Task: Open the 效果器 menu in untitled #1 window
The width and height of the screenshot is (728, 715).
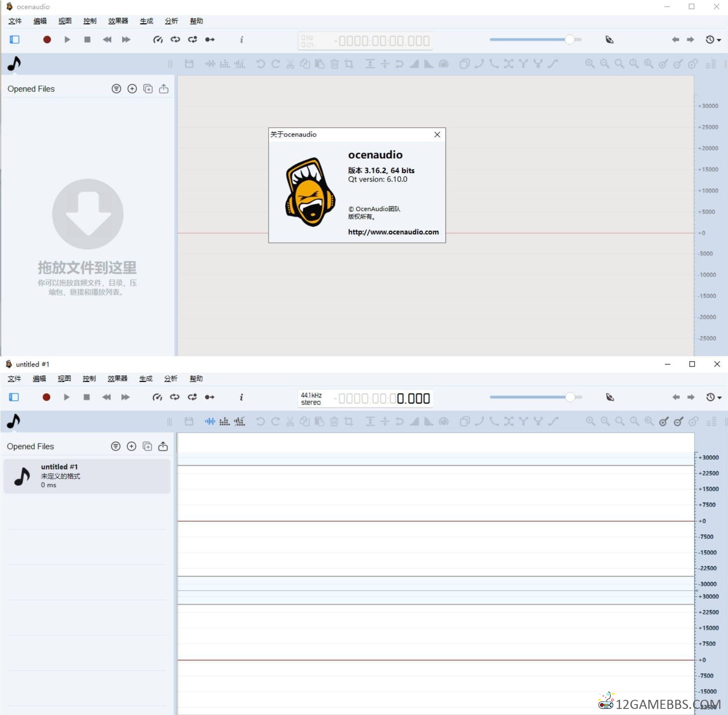Action: 117,378
